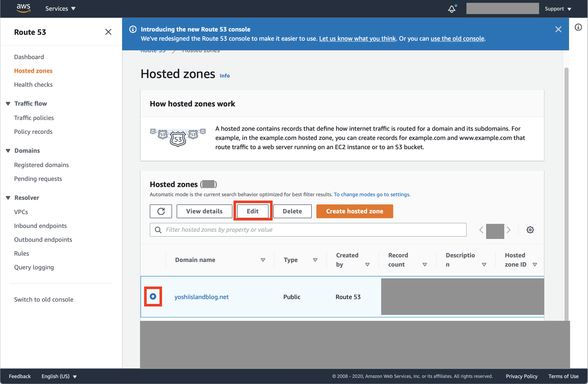The image size is (588, 384).
Task: Click Switch to old console
Action: point(44,300)
